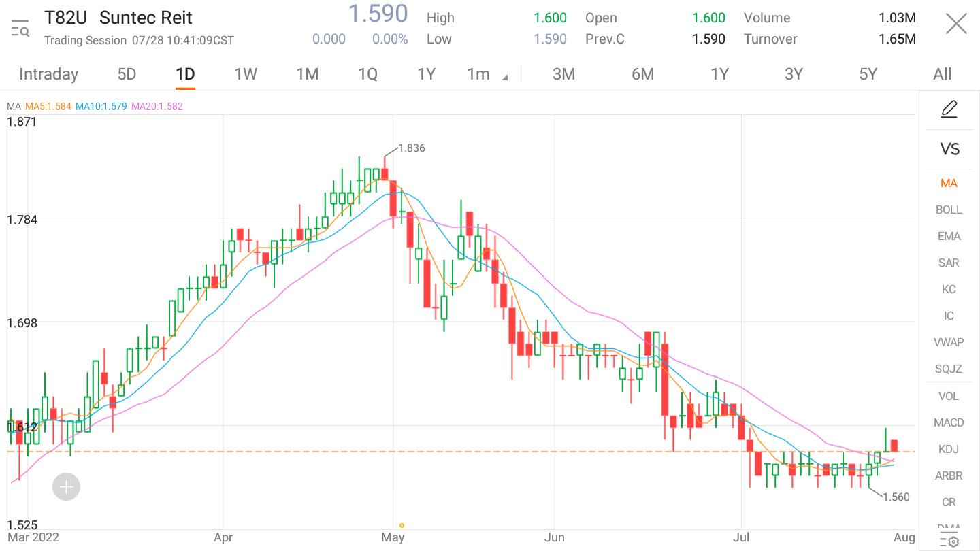Viewport: 980px width, 551px height.
Task: Open the stock search list icon
Action: (x=20, y=28)
